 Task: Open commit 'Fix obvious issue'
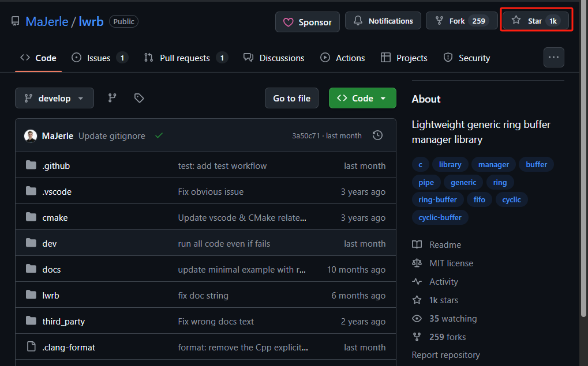211,192
